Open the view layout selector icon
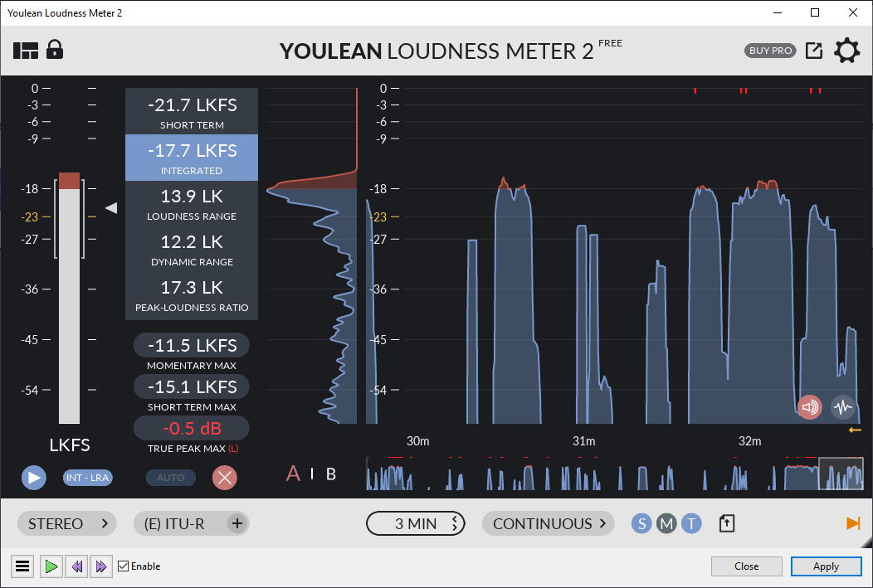This screenshot has width=873, height=588. 26,51
